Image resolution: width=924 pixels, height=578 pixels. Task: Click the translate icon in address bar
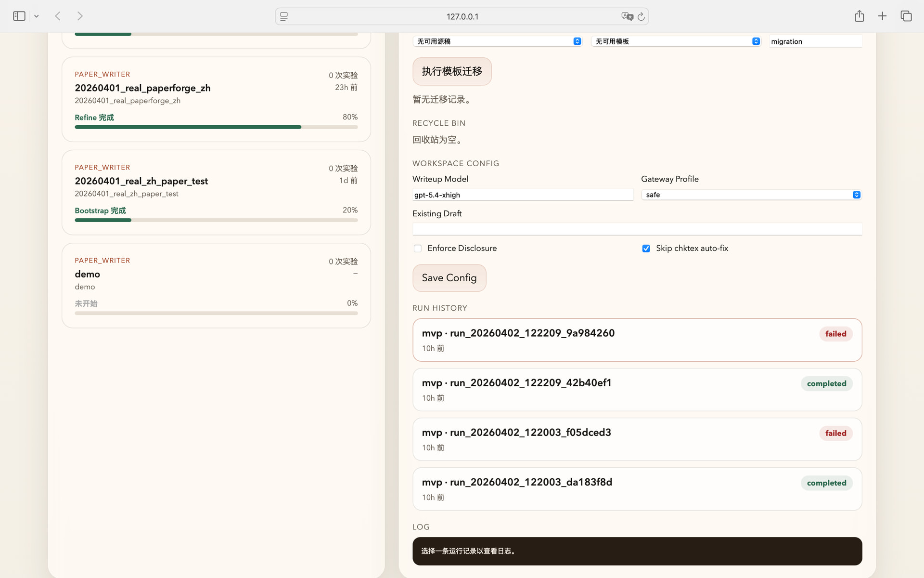tap(627, 16)
